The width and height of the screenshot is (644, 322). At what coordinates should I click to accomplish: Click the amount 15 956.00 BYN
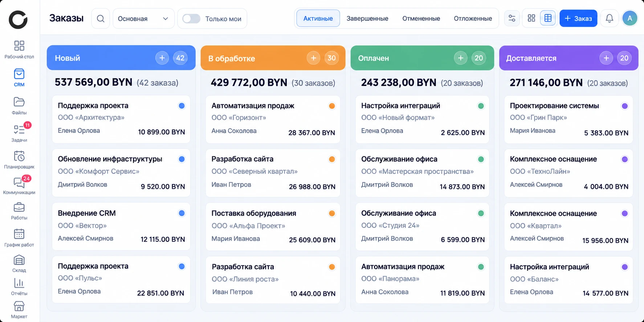[x=605, y=240]
